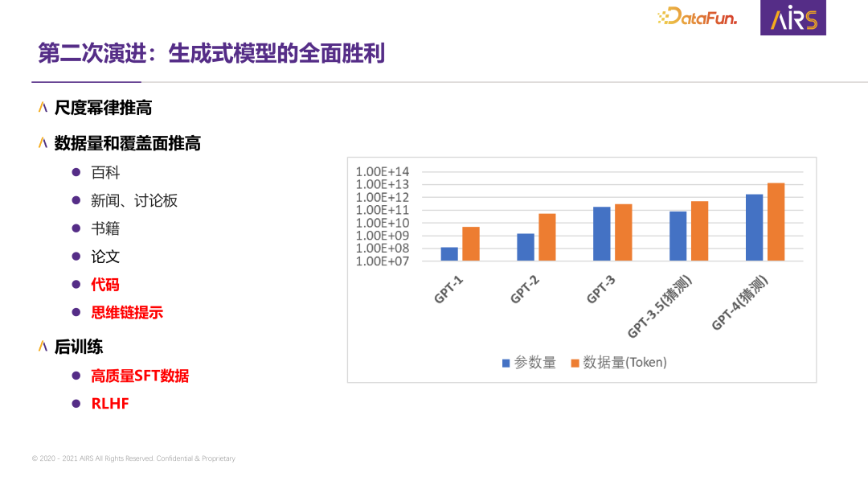Viewport: 868px width, 489px height.
Task: Click the bullet text 书籍
Action: [x=105, y=228]
